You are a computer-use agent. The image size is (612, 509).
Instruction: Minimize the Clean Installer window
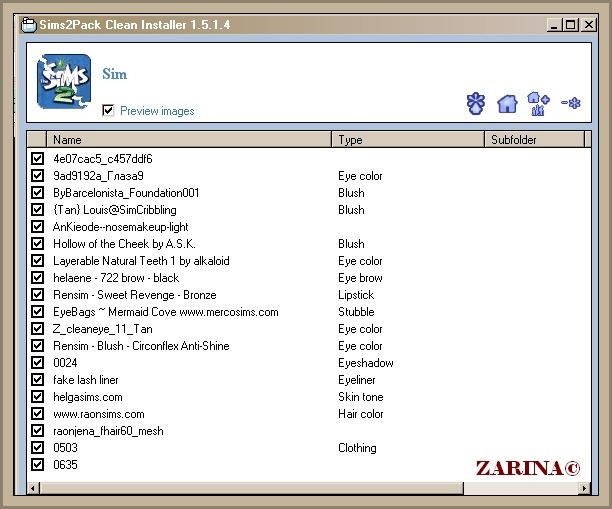coord(553,25)
